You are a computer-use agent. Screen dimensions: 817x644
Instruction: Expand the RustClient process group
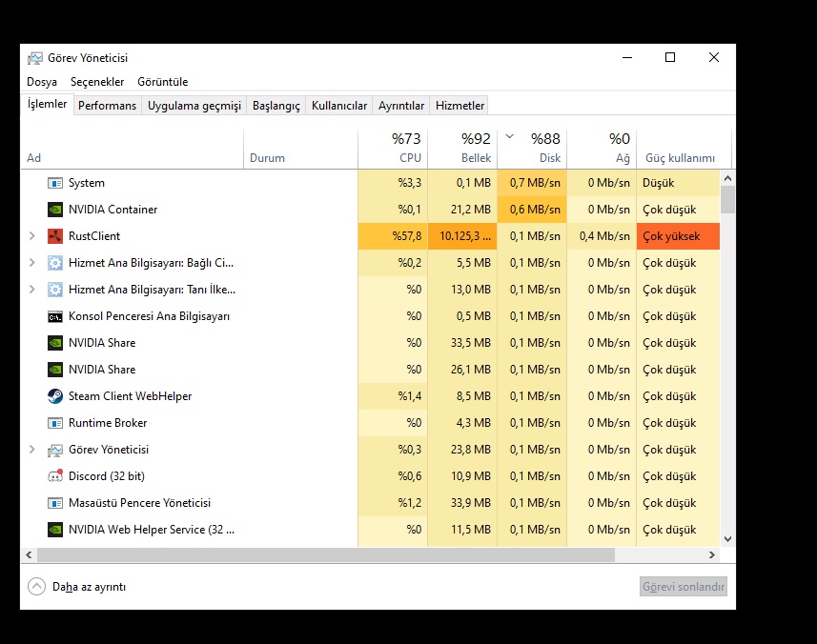coord(32,236)
